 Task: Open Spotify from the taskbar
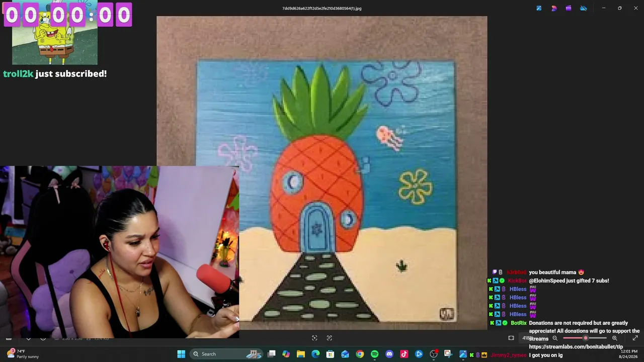(x=374, y=354)
